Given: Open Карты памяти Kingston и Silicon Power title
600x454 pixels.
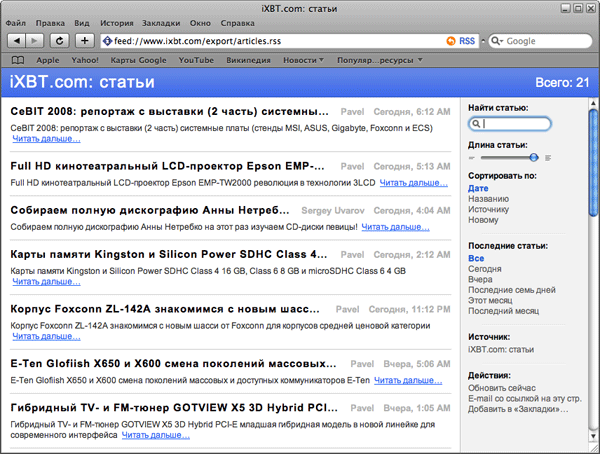Looking at the screenshot, I should (168, 254).
